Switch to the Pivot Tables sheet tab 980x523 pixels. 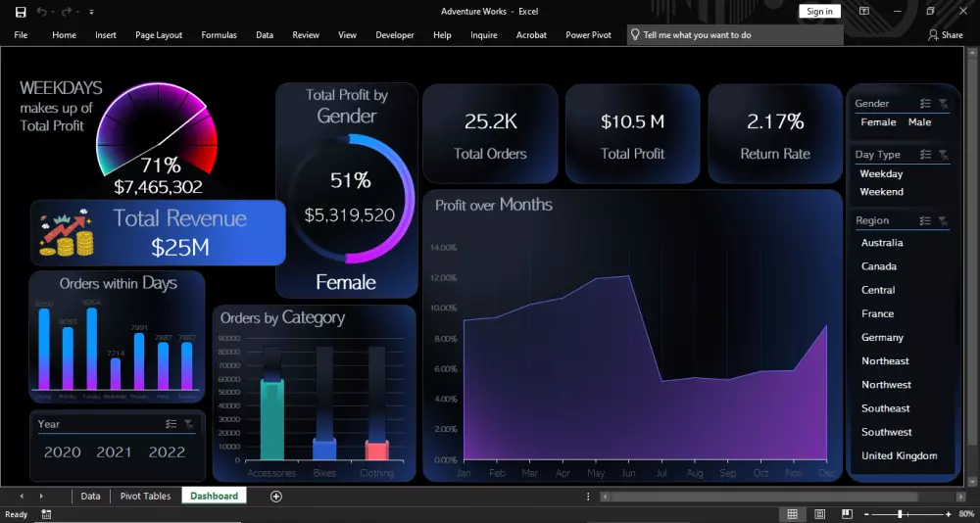146,497
